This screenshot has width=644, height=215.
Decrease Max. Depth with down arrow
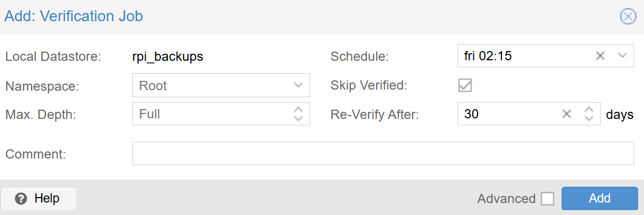(x=299, y=118)
